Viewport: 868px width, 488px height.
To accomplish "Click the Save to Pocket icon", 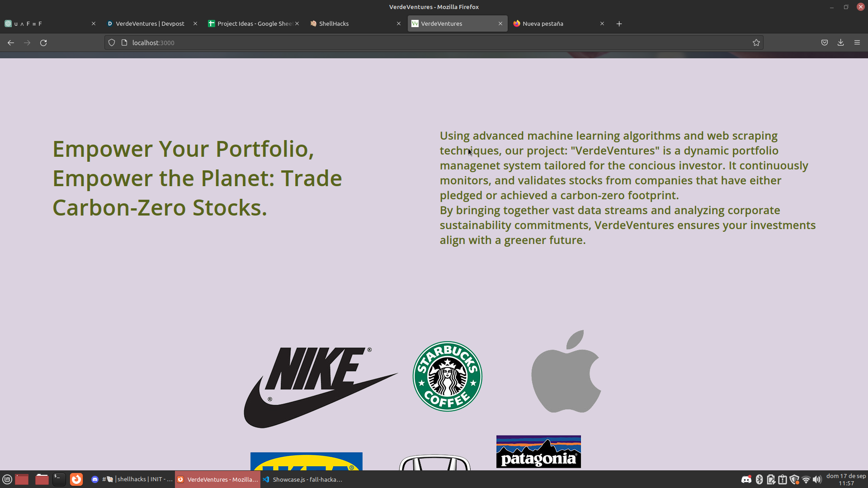I will pyautogui.click(x=825, y=42).
